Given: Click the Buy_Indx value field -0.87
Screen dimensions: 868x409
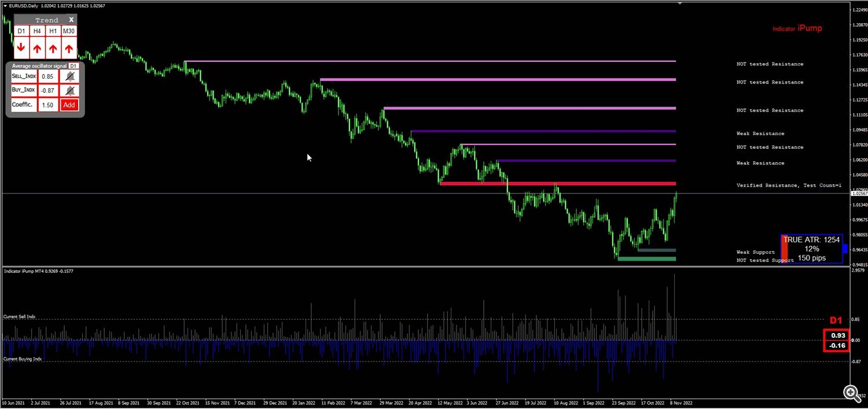Looking at the screenshot, I should 48,90.
